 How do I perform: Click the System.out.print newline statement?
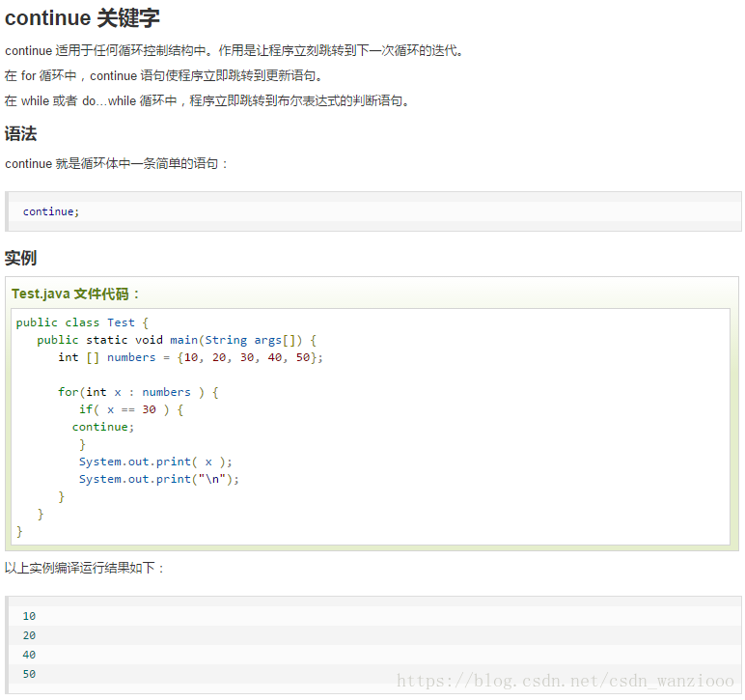158,479
